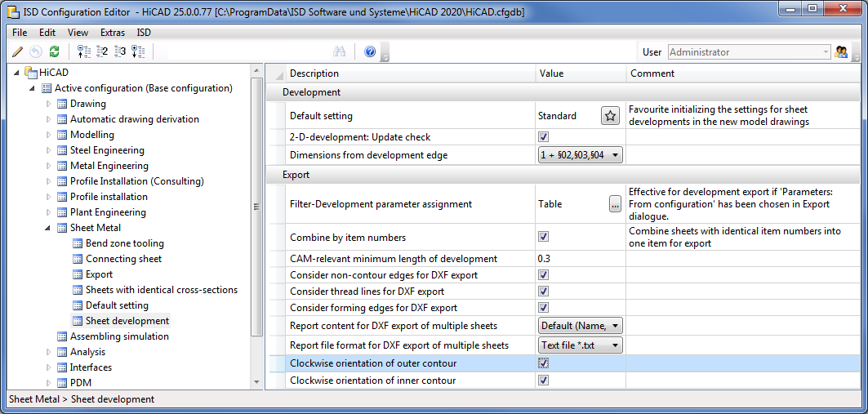Select the Profile installation tree item
Image resolution: width=868 pixels, height=414 pixels.
[x=109, y=197]
